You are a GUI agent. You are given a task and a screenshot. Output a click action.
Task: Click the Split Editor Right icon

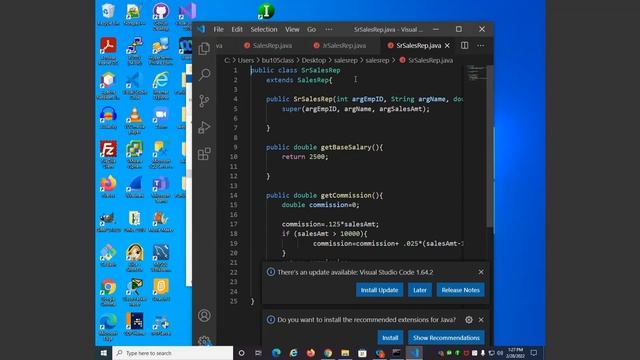(464, 45)
